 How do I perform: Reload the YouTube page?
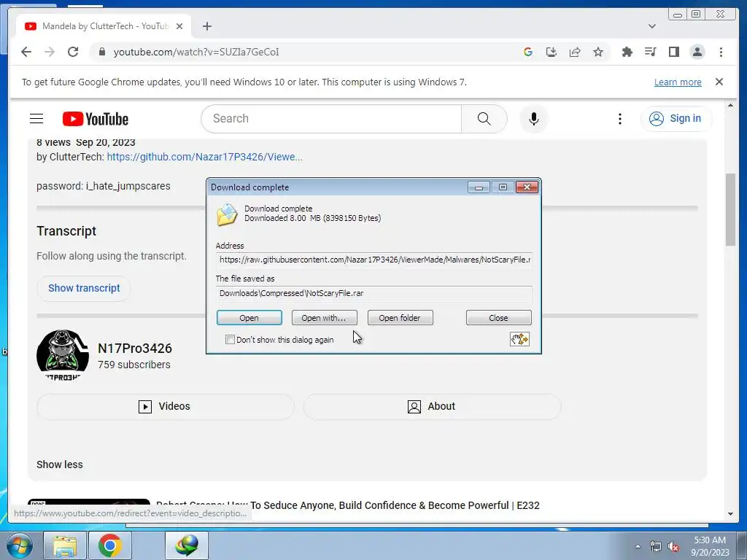73,52
